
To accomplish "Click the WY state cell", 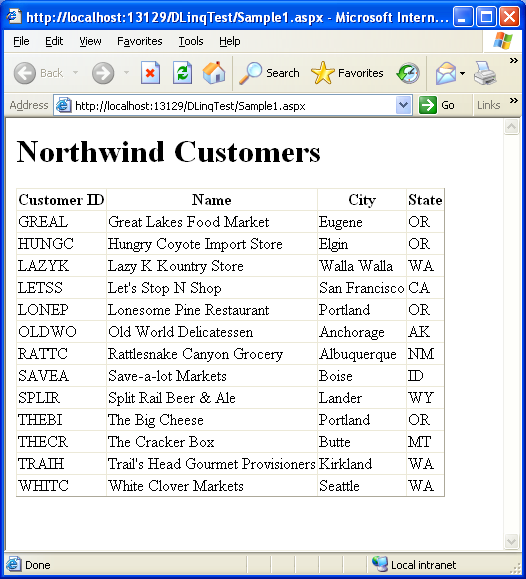I will pyautogui.click(x=425, y=398).
